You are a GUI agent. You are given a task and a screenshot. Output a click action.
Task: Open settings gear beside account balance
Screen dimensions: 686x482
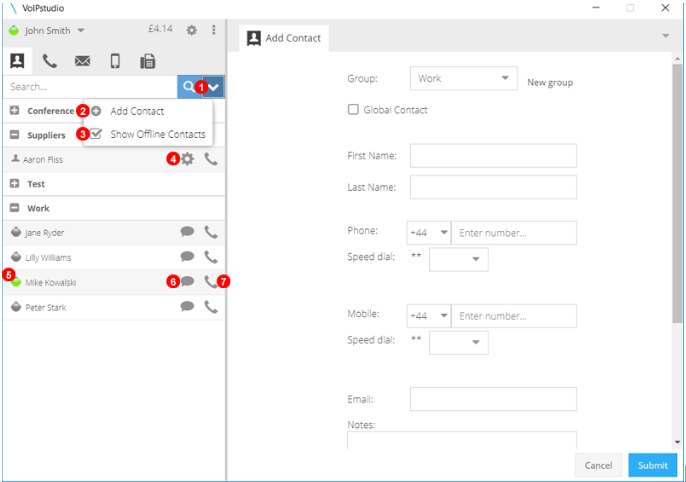point(192,30)
